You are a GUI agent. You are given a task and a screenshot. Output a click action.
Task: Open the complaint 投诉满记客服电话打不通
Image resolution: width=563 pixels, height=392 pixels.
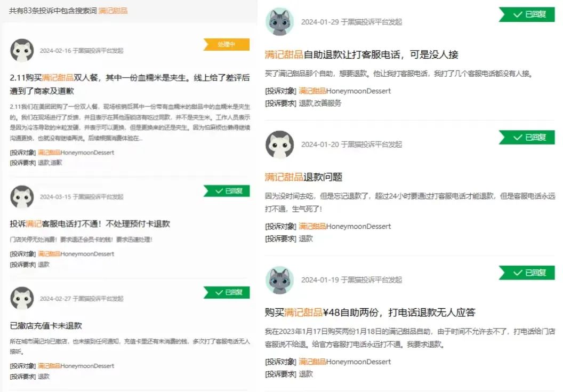90,224
